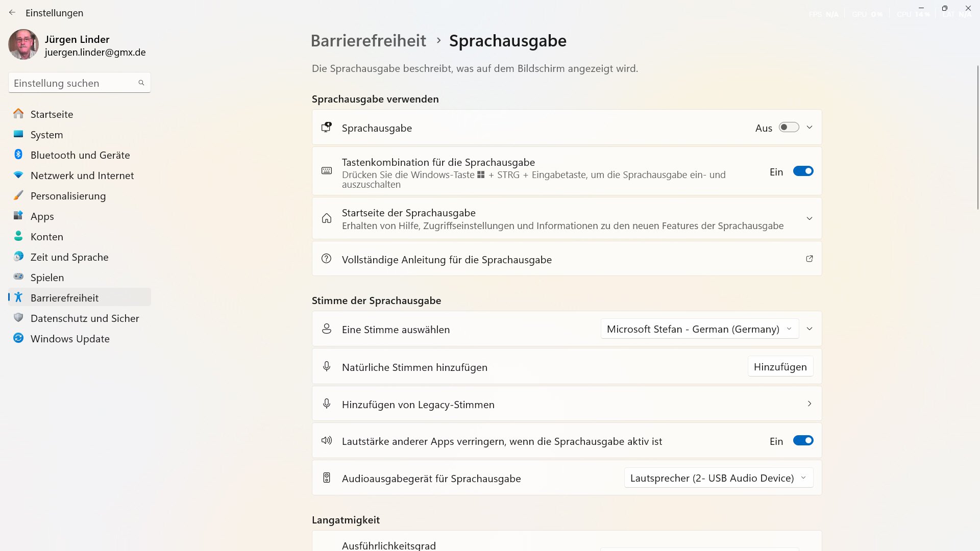Click Barrierefreiheit breadcrumb link
The image size is (980, 551).
[368, 41]
